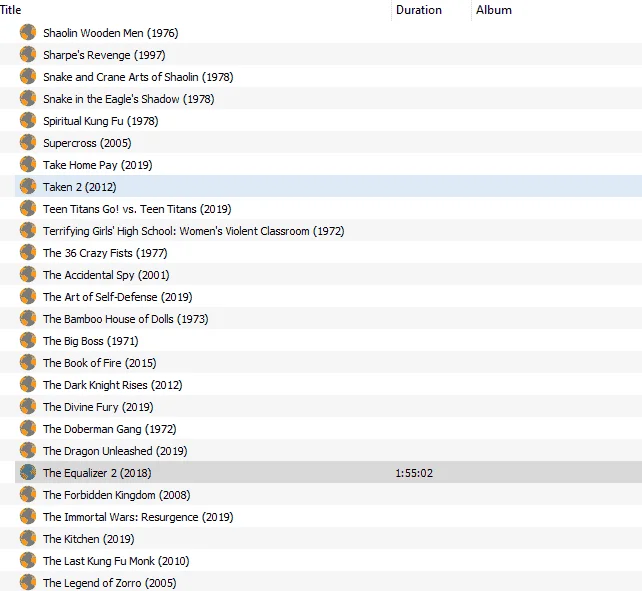Select The Dark Knight Rises (2012) title
This screenshot has height=591, width=642.
point(113,385)
